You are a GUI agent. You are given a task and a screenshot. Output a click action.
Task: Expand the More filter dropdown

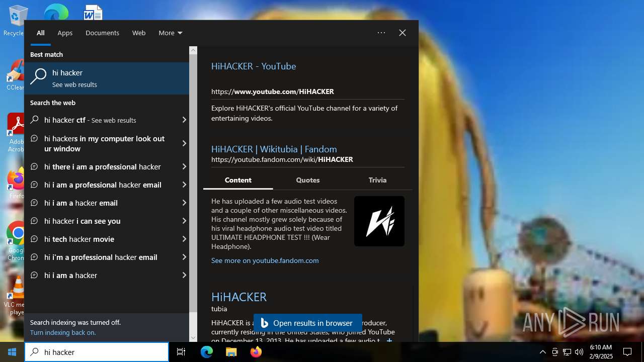(171, 33)
